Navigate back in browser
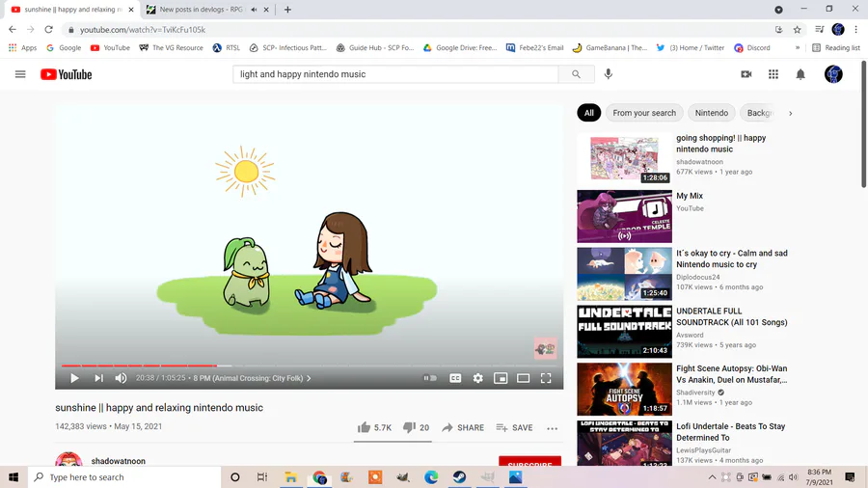The width and height of the screenshot is (868, 488). pyautogui.click(x=13, y=30)
